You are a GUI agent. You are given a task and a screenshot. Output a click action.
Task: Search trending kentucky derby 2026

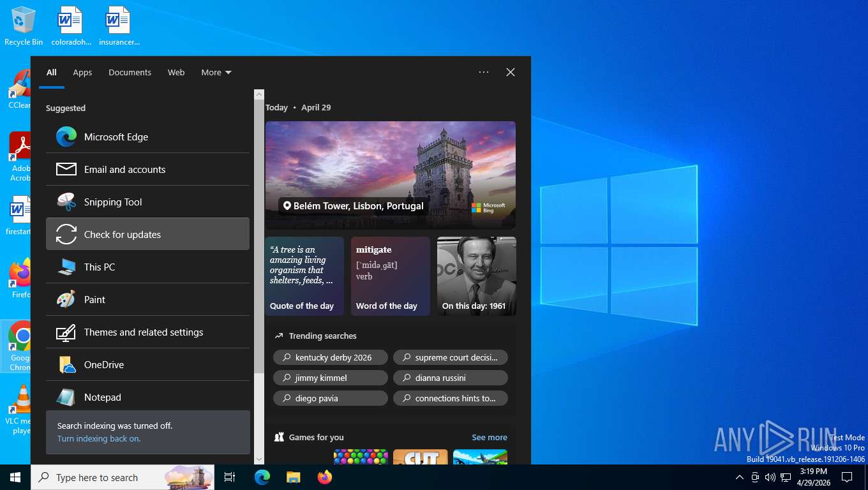331,357
